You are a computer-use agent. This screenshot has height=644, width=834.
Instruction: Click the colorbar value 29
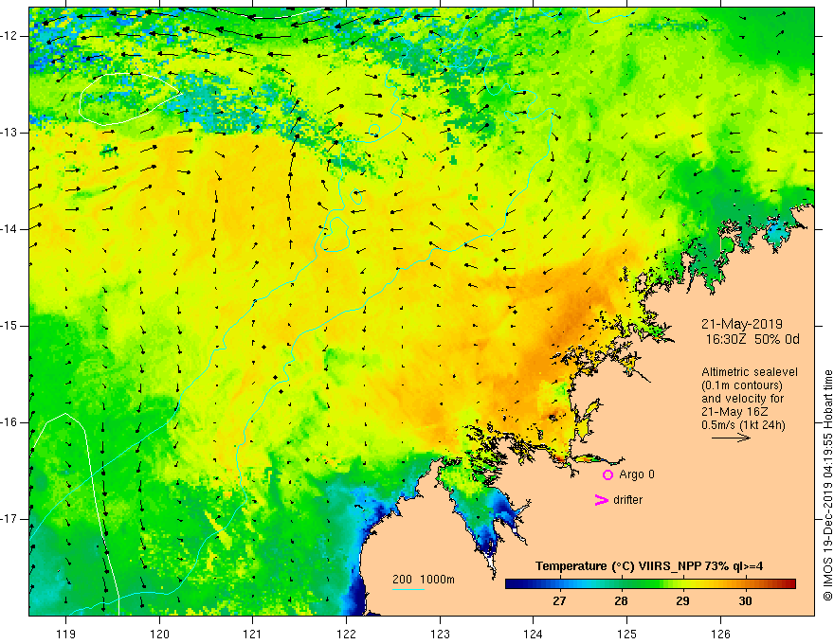682,601
